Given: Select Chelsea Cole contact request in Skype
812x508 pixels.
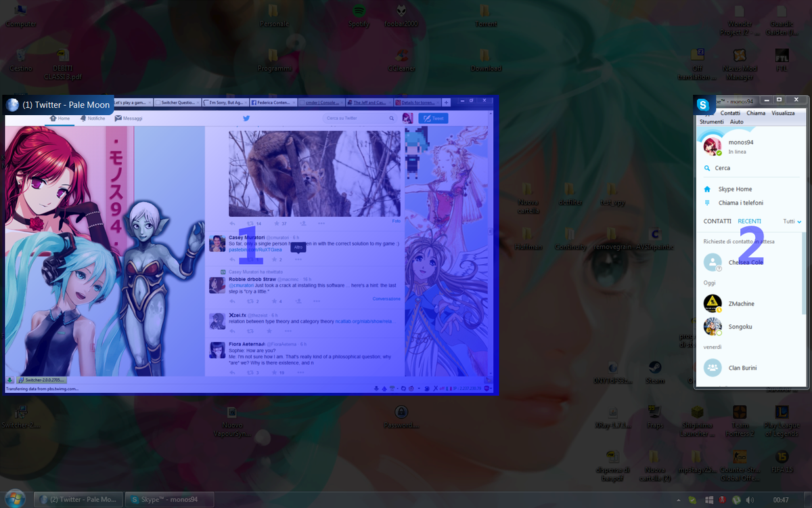Looking at the screenshot, I should 748,262.
